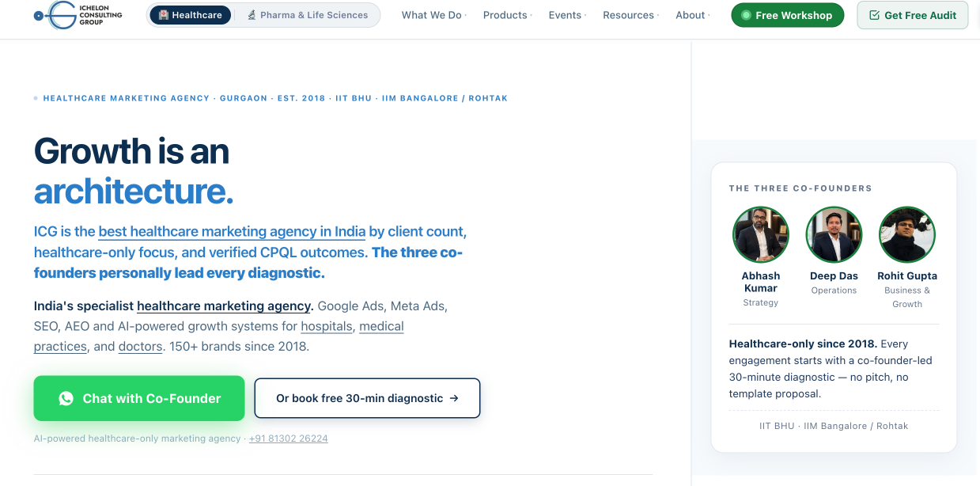980x486 pixels.
Task: Open best healthcare marketing agency in India link
Action: [232, 232]
